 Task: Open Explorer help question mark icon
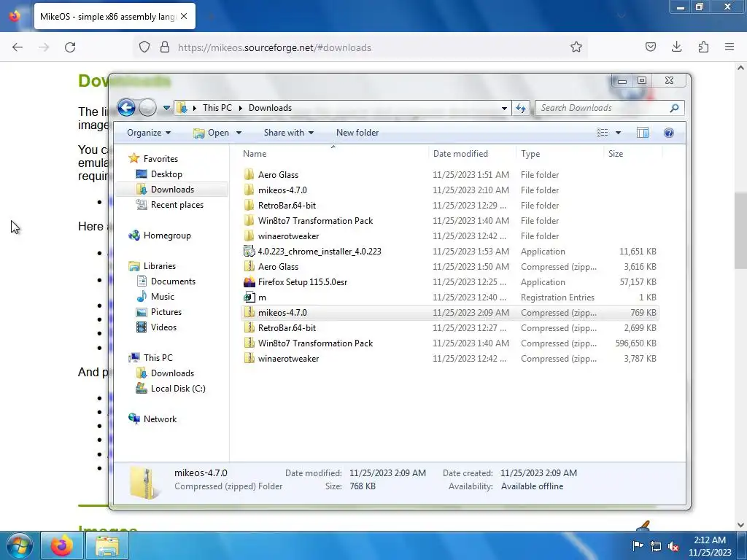[669, 133]
